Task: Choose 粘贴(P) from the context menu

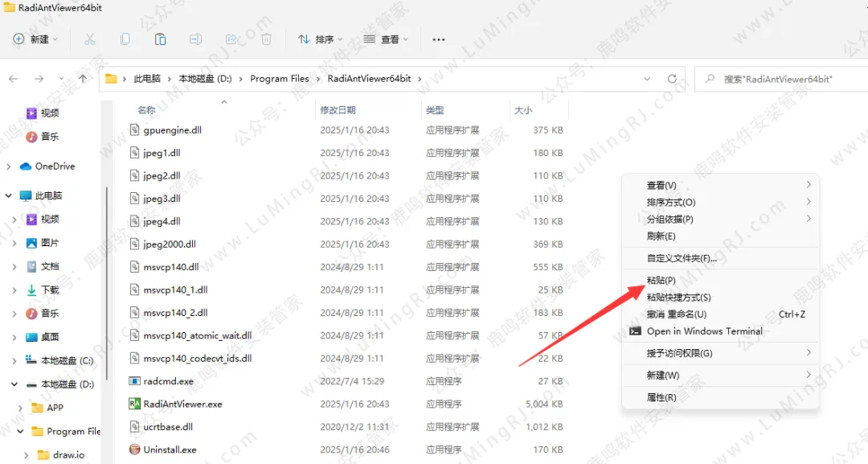Action: tap(661, 280)
